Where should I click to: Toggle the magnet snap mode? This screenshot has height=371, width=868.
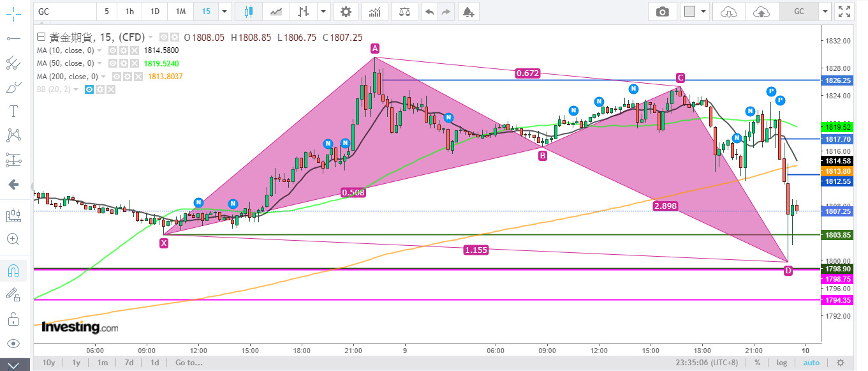[x=13, y=270]
